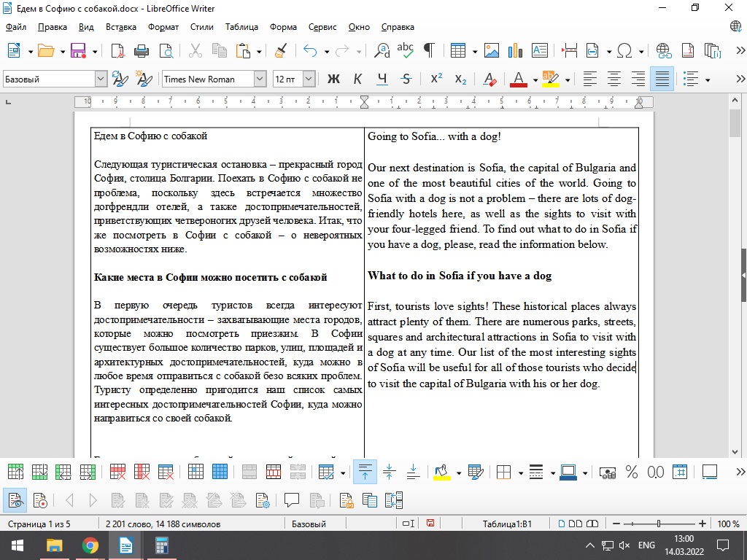
Task: Insert a hyperlink with globe icon
Action: pyautogui.click(x=663, y=50)
